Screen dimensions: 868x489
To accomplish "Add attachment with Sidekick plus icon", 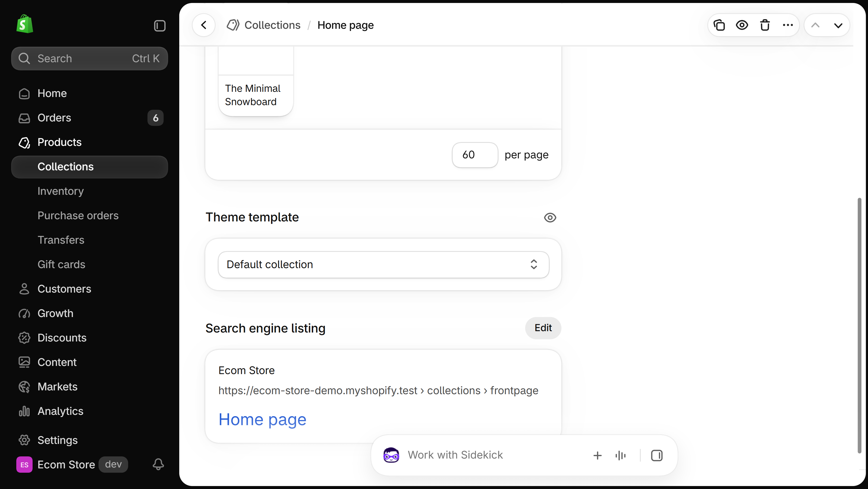I will coord(597,456).
